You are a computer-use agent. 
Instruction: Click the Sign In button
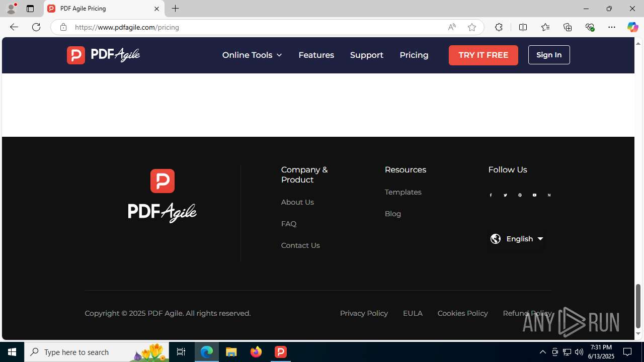(549, 55)
